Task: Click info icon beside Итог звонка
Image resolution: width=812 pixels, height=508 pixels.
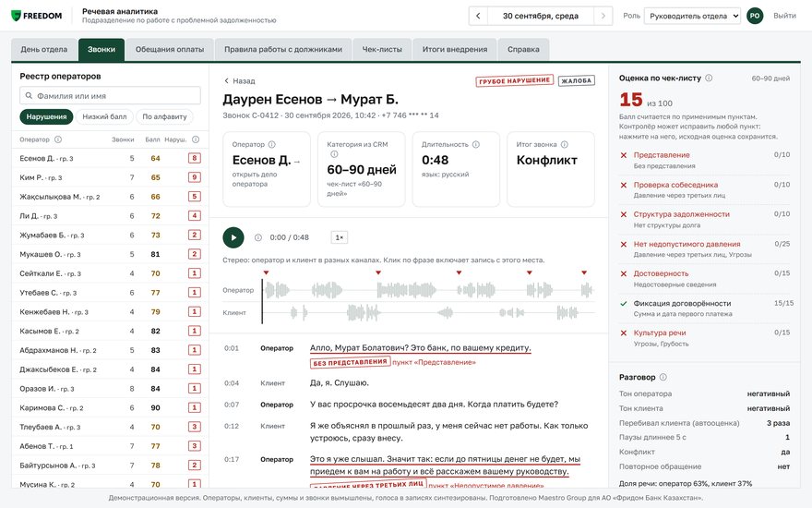Action: tap(565, 145)
